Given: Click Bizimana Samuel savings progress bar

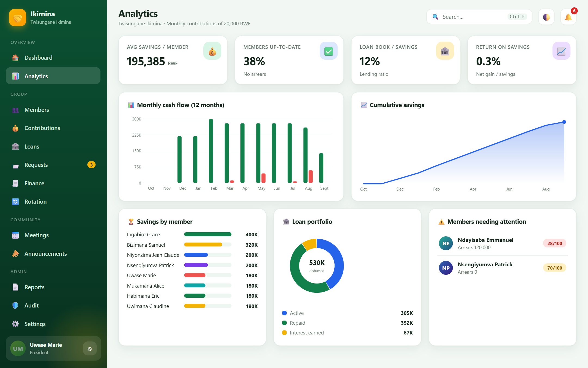Looking at the screenshot, I should pos(208,245).
